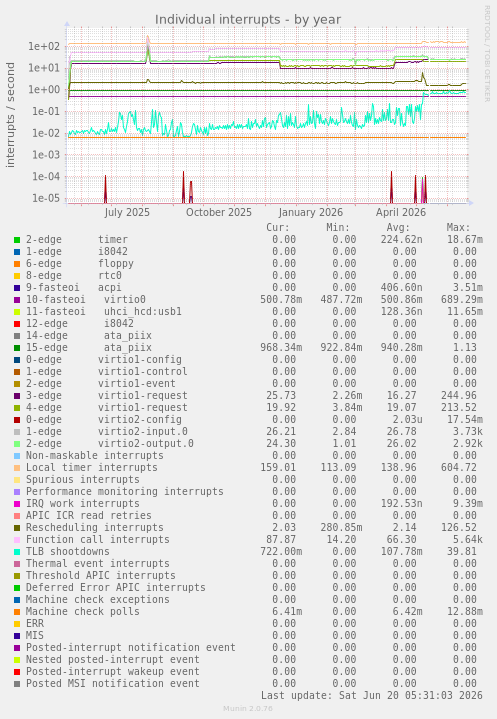Click the RRDTOOL / TOBI OETIKER watermark
The height and width of the screenshot is (719, 497).
(487, 54)
